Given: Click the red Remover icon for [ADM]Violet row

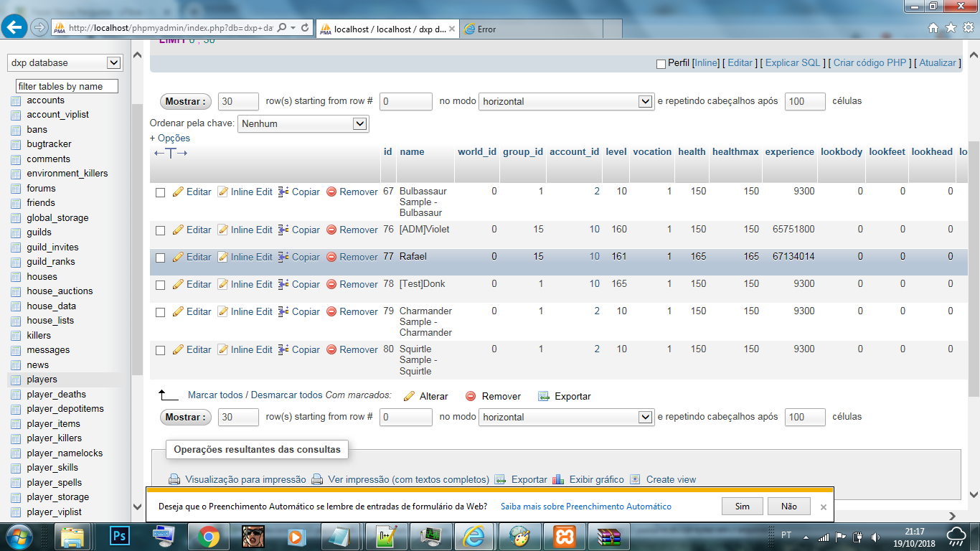Looking at the screenshot, I should (x=331, y=230).
